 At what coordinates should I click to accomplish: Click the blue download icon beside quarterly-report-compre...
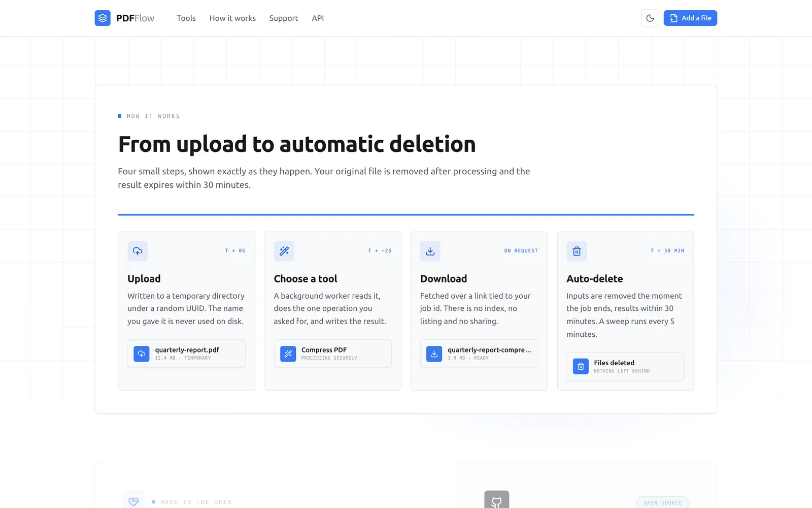pos(434,354)
